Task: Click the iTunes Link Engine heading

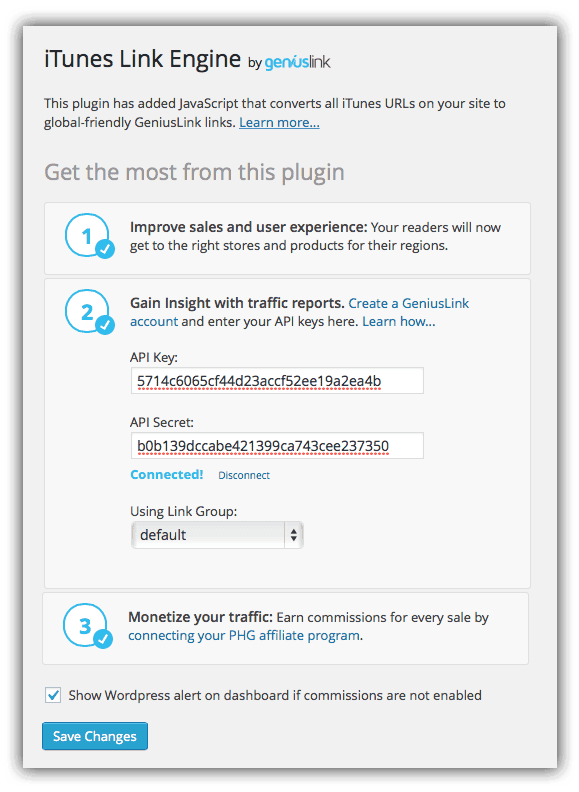Action: [142, 59]
